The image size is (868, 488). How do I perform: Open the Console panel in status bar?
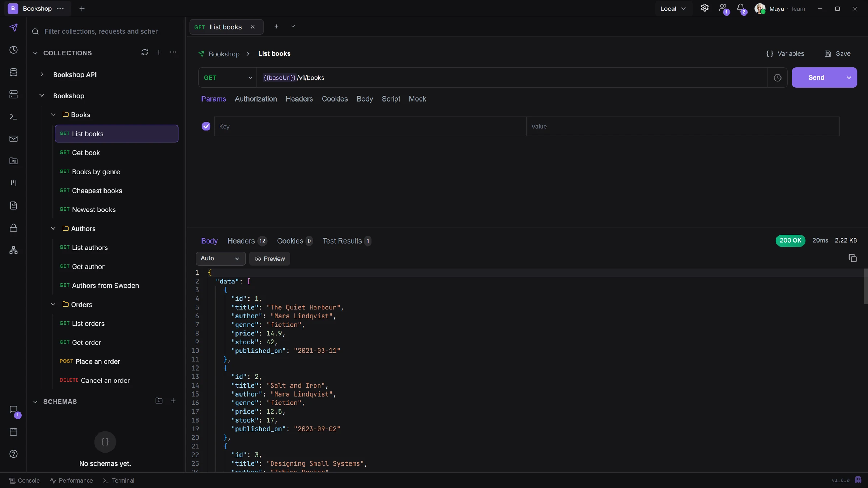coord(24,480)
